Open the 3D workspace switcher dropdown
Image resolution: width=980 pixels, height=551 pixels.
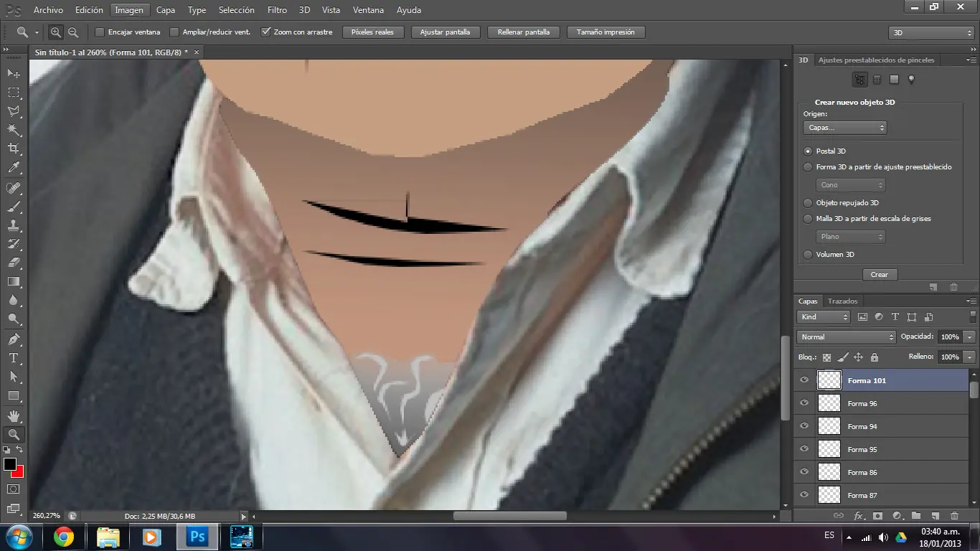pos(931,33)
